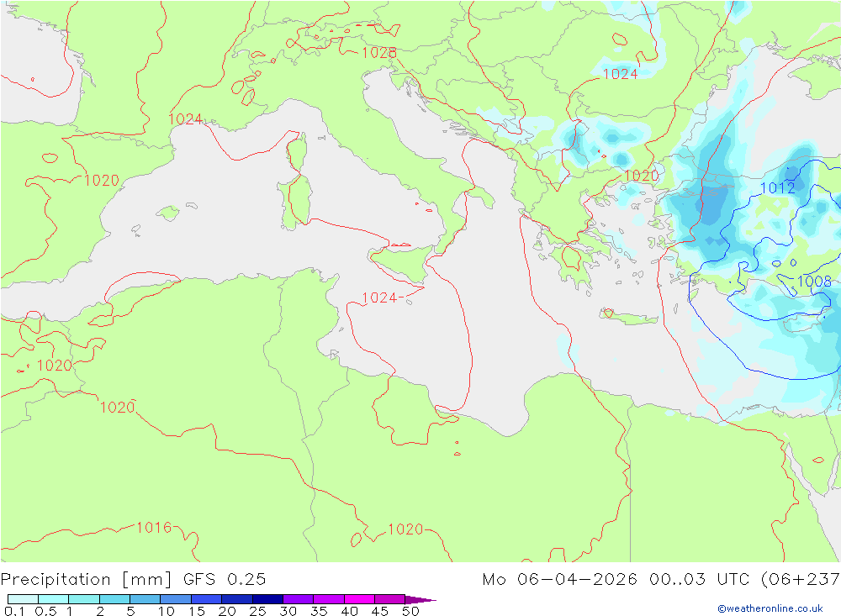Select the 45–50 mm legend swatch
The width and height of the screenshot is (841, 616).
[389, 599]
